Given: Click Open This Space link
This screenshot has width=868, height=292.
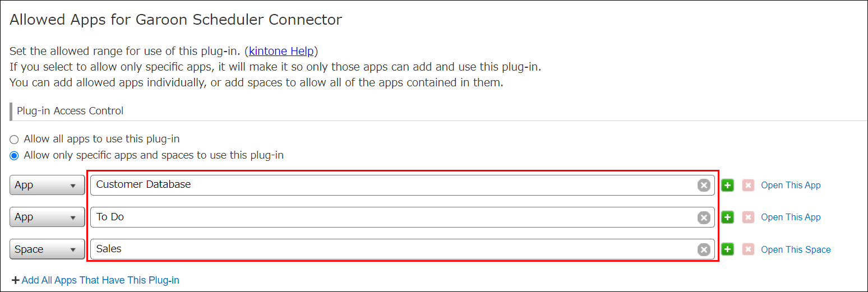Looking at the screenshot, I should click(796, 250).
